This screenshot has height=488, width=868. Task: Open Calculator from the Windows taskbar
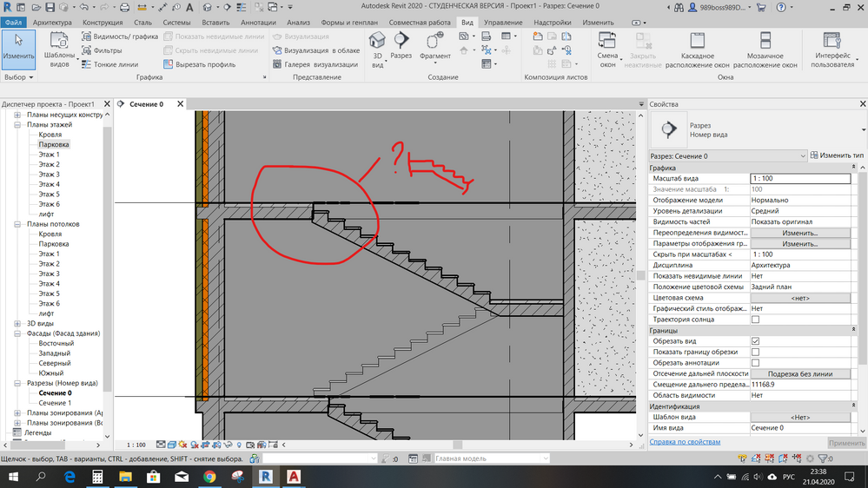pos(97,477)
